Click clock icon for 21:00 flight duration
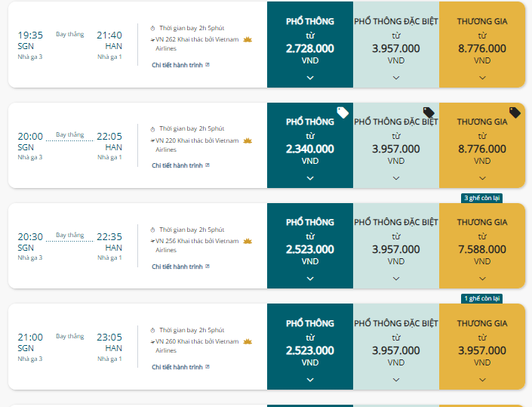This screenshot has width=532, height=407. tap(152, 330)
